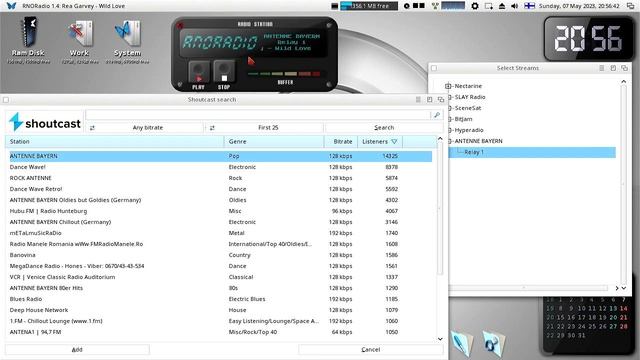Stop the radio with the STOP button
The width and height of the screenshot is (640, 360).
click(x=224, y=72)
